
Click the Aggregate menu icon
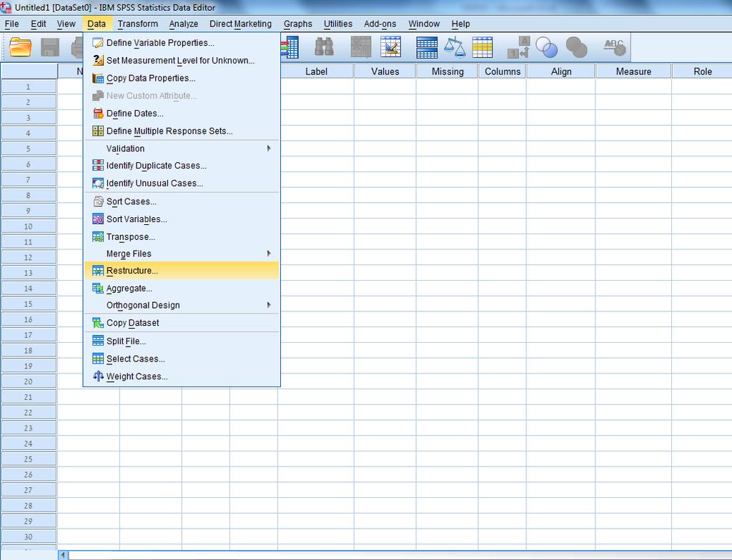pos(97,289)
